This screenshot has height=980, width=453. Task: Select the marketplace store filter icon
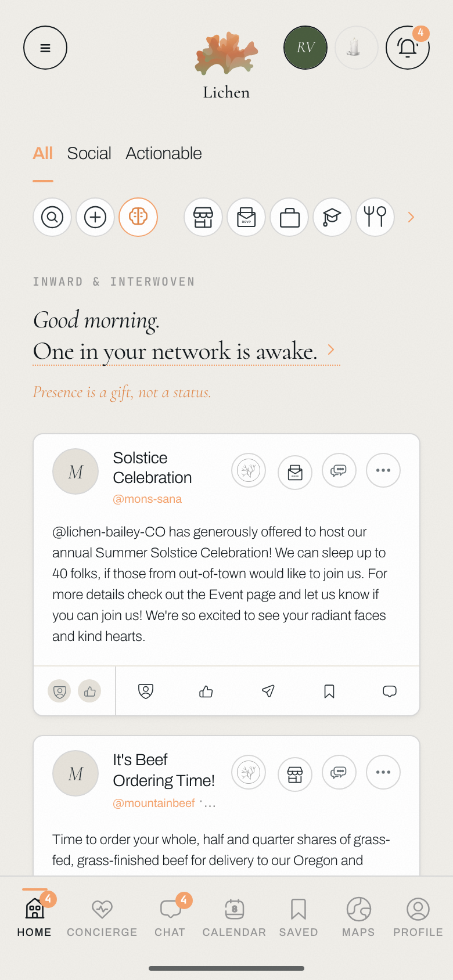pos(203,217)
